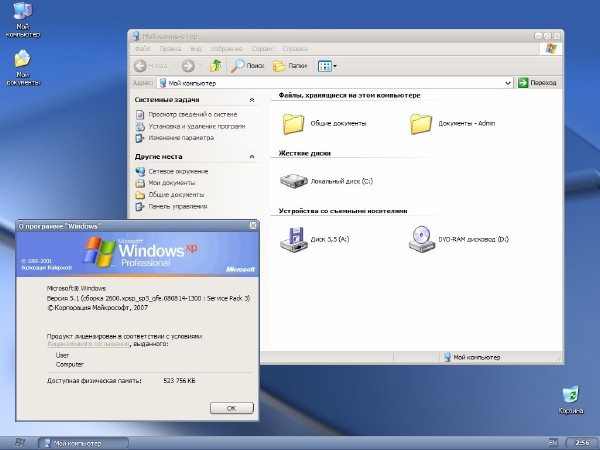This screenshot has height=450, width=600.
Task: Open Локальный диск (C:) drive icon
Action: pyautogui.click(x=293, y=181)
